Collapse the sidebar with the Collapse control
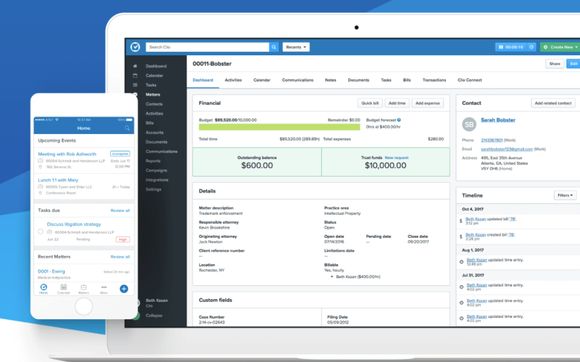 coord(154,315)
